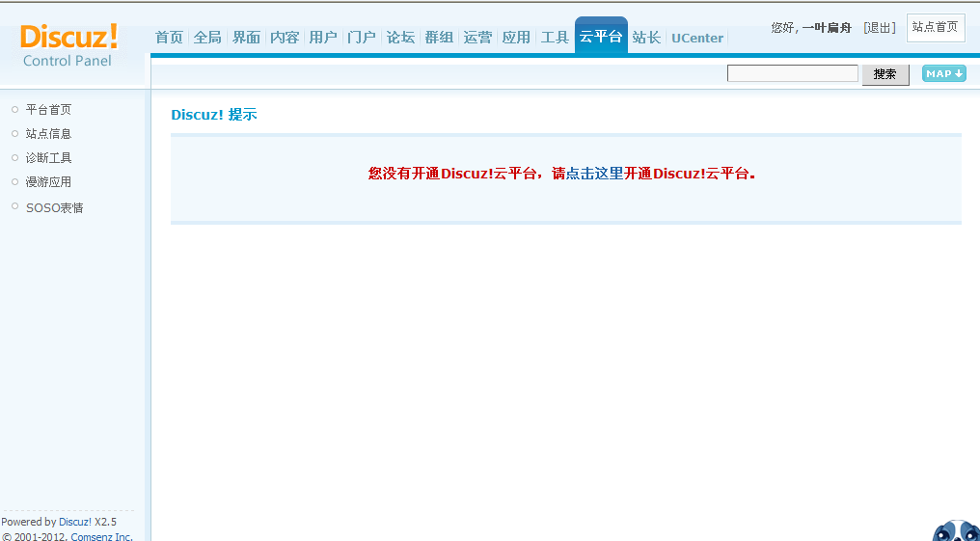Screen dimensions: 980x541
Task: Open 站点信息 in the sidebar
Action: 48,134
